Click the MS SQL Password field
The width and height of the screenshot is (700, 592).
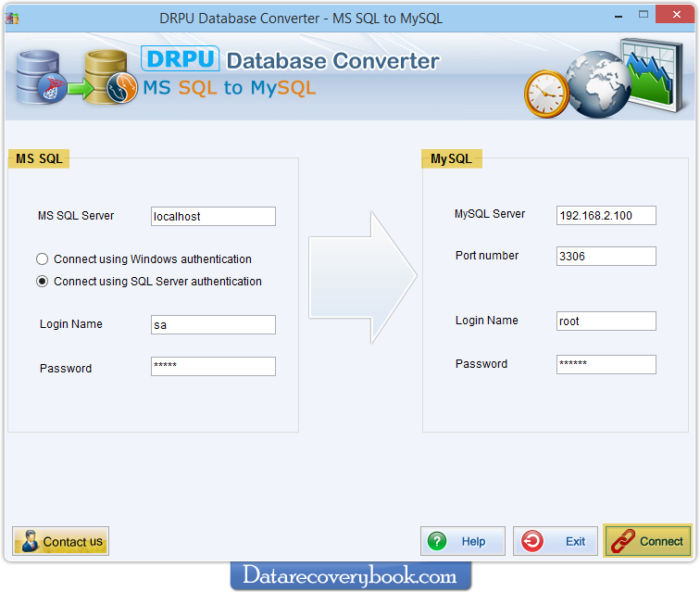[x=213, y=366]
